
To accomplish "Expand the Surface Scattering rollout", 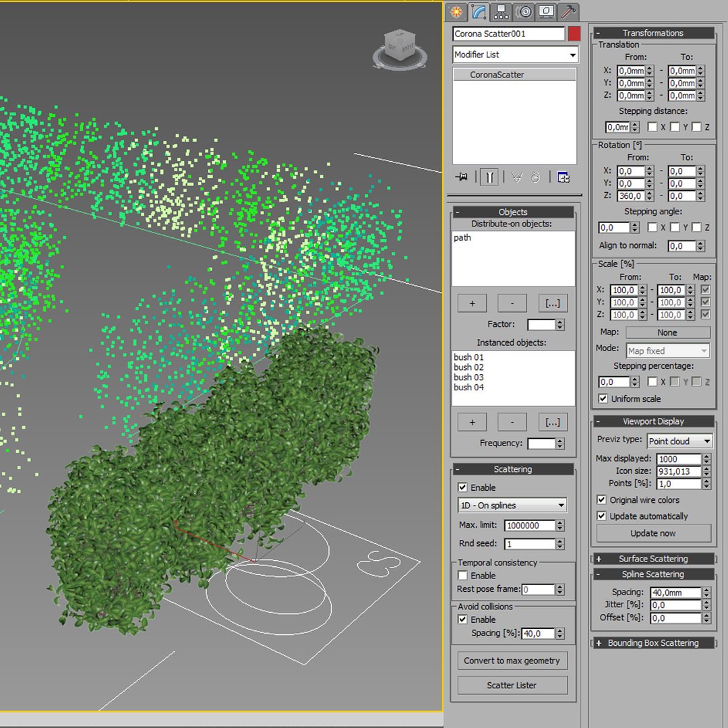I will click(653, 559).
